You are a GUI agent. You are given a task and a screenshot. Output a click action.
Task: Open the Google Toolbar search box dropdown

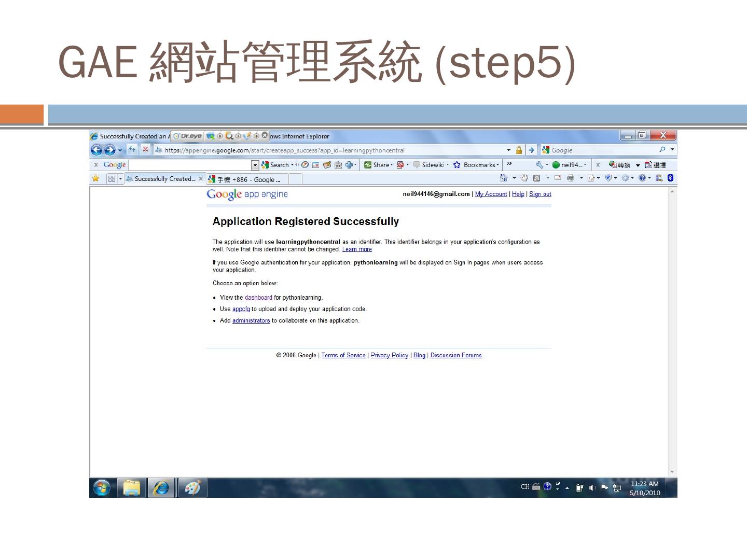click(255, 165)
